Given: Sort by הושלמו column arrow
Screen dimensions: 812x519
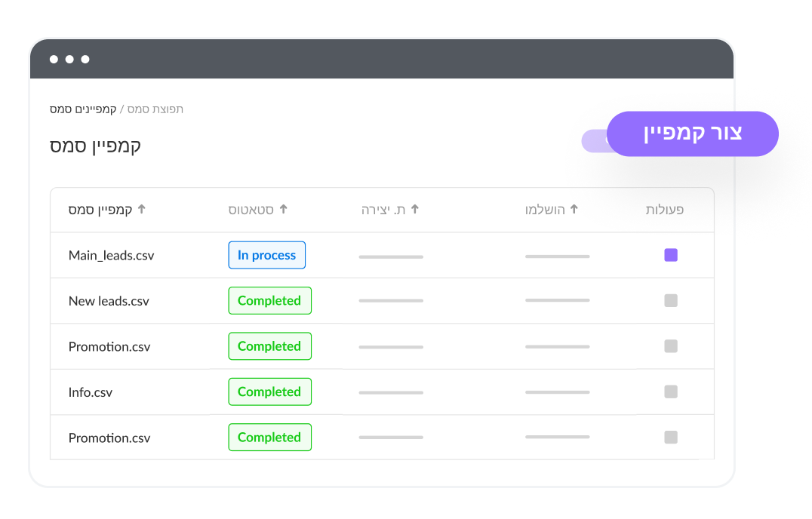Looking at the screenshot, I should (x=574, y=209).
